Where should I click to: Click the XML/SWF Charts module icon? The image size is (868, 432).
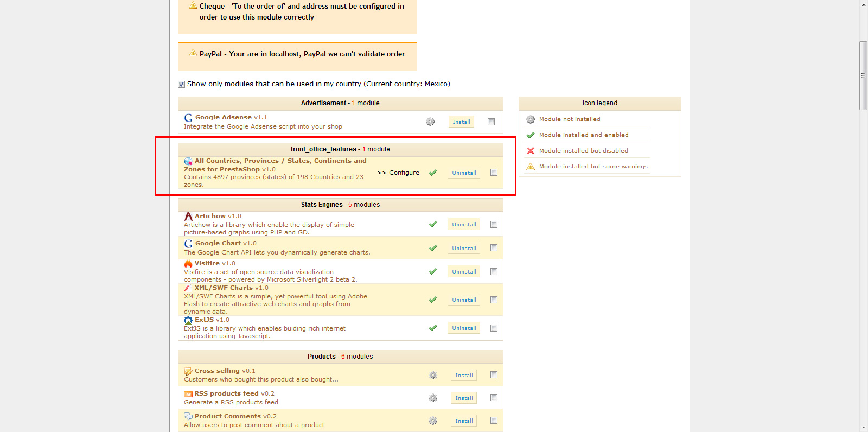(188, 288)
